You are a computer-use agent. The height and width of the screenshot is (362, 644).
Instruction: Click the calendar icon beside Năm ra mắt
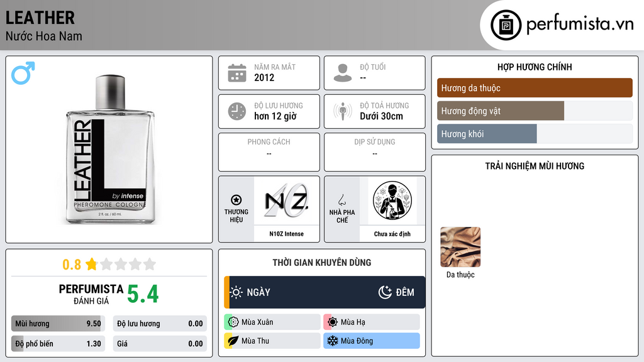237,73
